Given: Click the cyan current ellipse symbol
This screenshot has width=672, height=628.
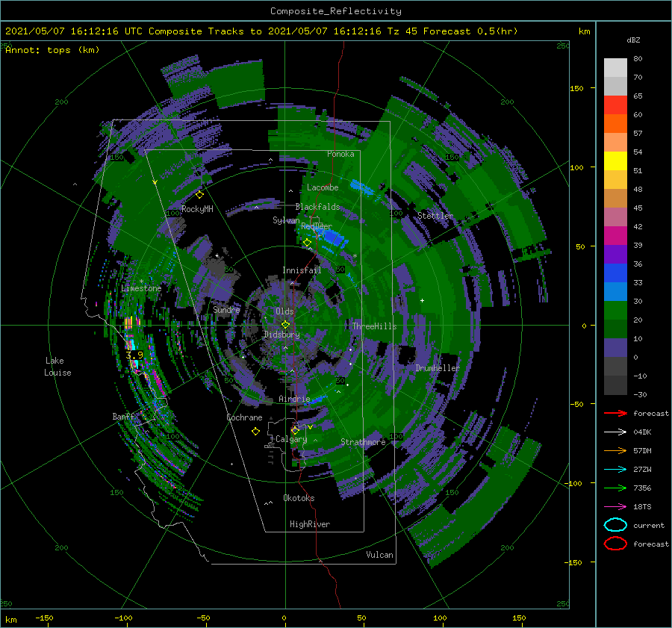Looking at the screenshot, I should click(615, 525).
